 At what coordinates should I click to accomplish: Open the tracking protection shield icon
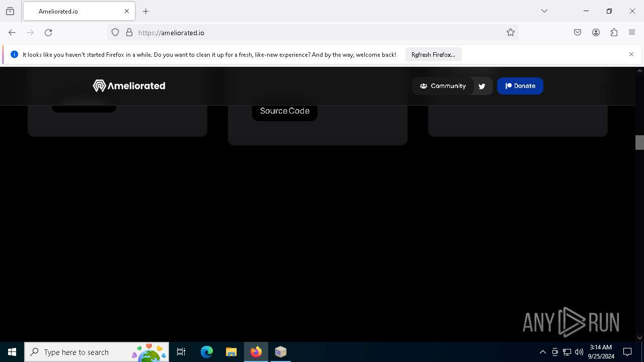pyautogui.click(x=115, y=33)
